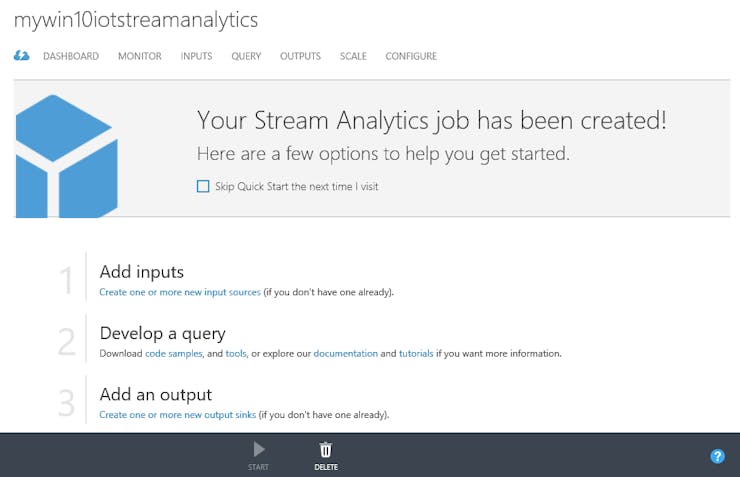Select the Query tab
This screenshot has width=740, height=477.
(x=246, y=56)
